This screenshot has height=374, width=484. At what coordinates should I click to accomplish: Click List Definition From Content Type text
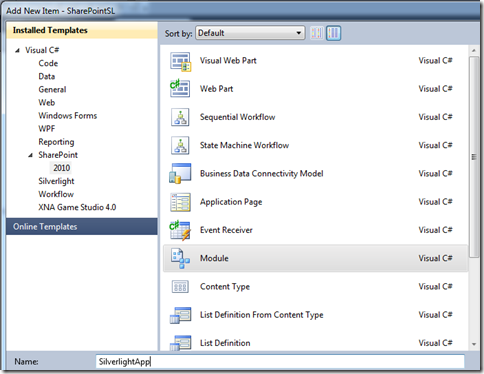(x=261, y=315)
